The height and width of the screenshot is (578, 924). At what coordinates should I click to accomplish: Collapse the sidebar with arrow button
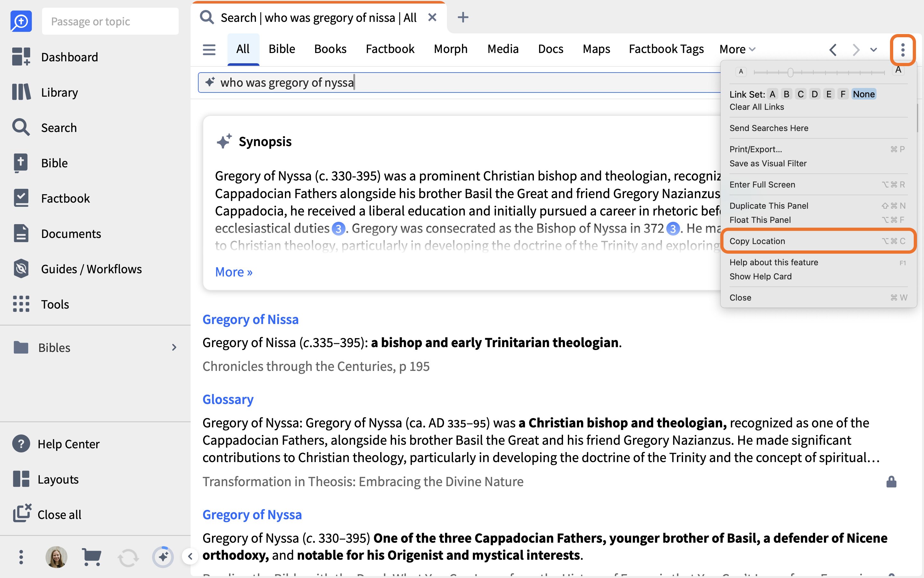point(190,556)
